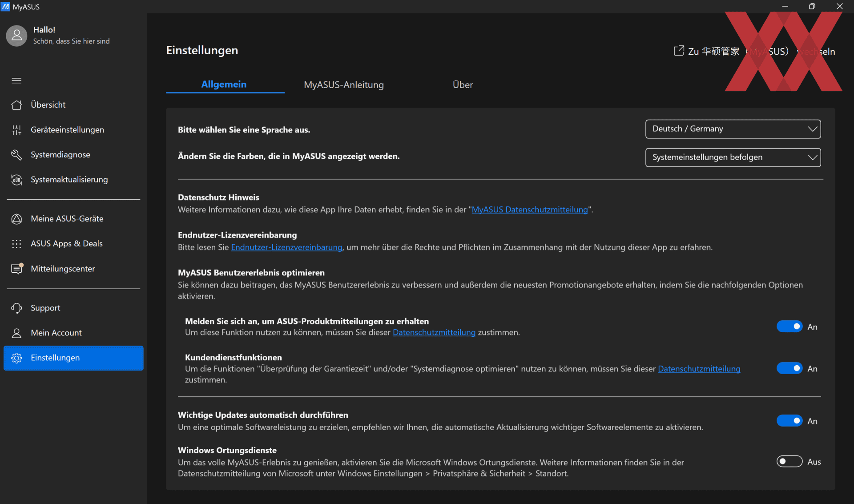
Task: Open the MyASUS Datenschutzmitteilung link
Action: click(x=530, y=210)
